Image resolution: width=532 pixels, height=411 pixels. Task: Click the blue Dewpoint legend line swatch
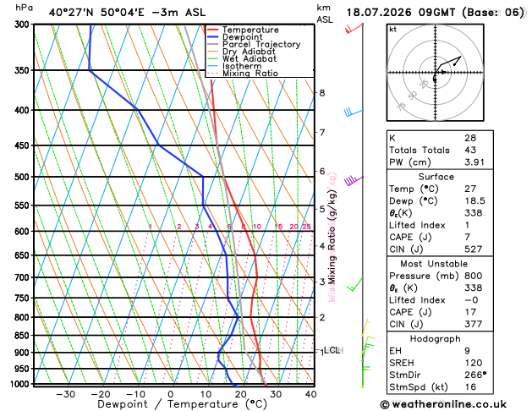(x=213, y=37)
